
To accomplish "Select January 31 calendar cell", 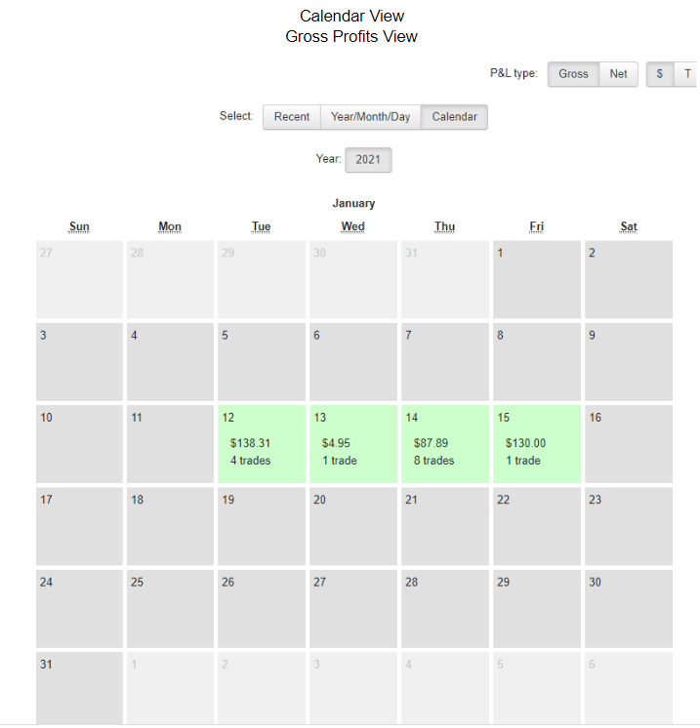I will click(79, 689).
